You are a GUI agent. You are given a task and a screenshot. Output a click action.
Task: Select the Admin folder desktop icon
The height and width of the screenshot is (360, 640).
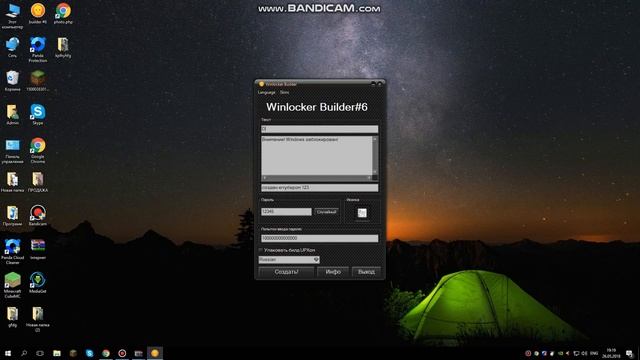tap(12, 115)
